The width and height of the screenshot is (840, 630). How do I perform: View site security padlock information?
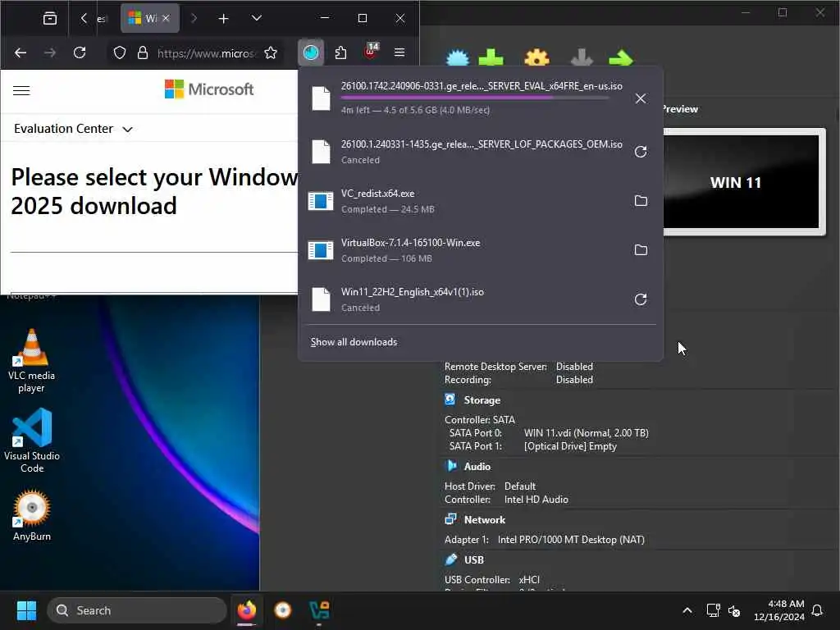143,52
